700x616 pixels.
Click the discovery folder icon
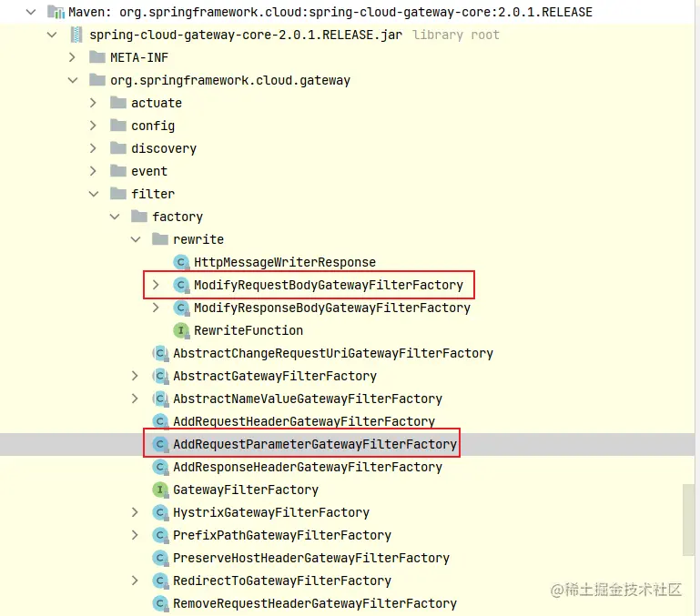coord(118,147)
